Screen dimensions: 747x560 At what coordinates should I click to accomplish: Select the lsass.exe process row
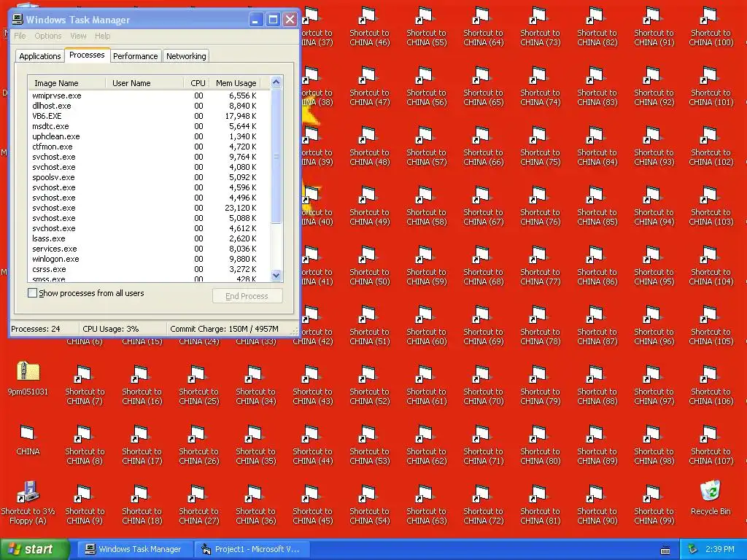[x=149, y=238]
